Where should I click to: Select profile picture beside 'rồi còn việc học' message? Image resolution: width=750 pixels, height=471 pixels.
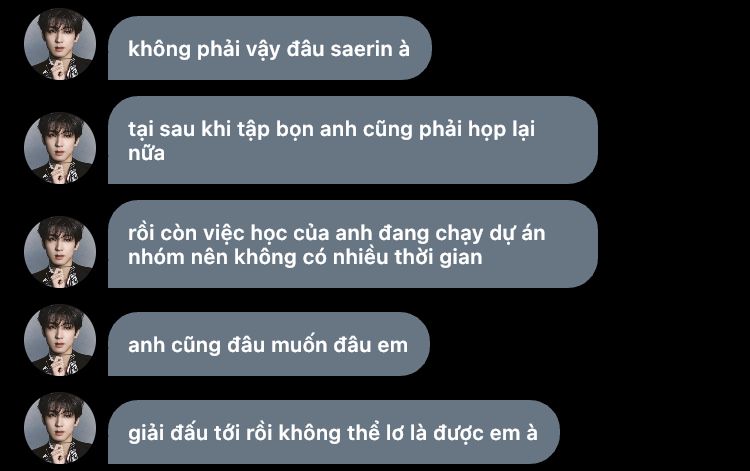coord(60,252)
